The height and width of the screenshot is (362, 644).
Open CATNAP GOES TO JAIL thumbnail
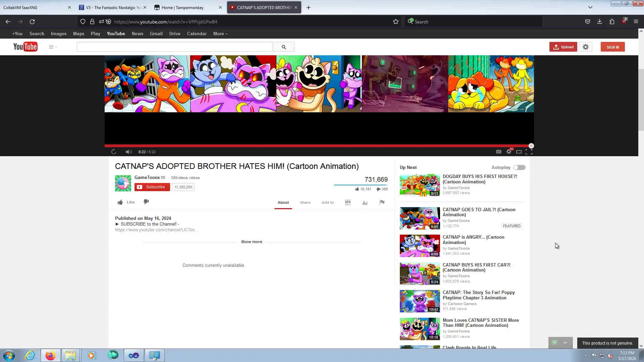click(x=420, y=218)
